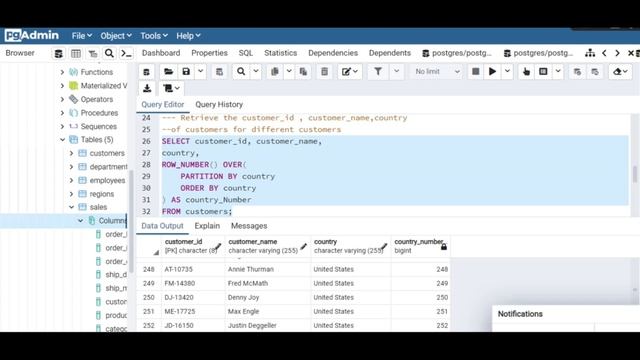Open the Copy options dropdown arrow

pos(289,72)
